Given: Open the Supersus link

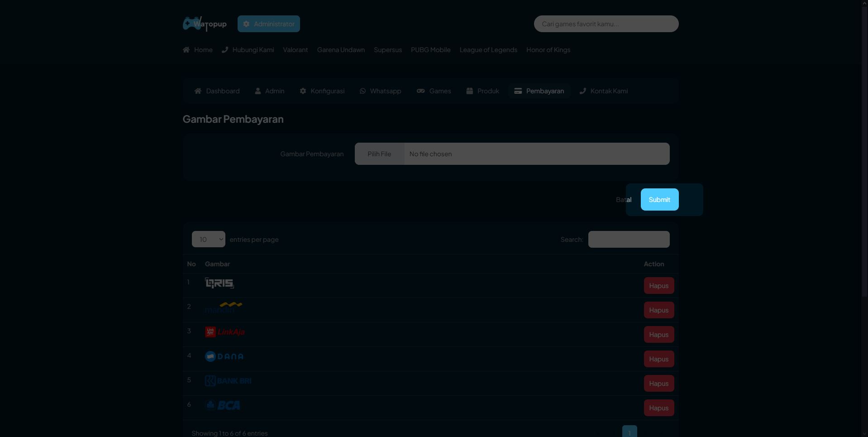Looking at the screenshot, I should click(388, 50).
